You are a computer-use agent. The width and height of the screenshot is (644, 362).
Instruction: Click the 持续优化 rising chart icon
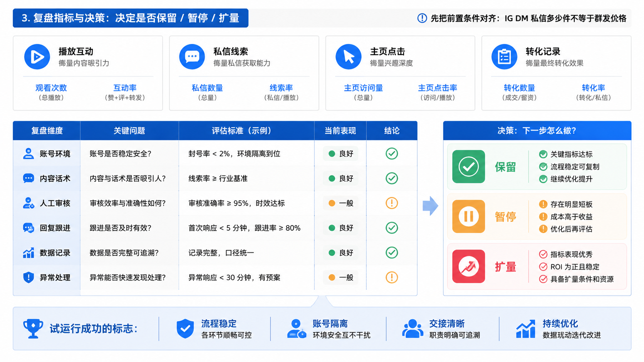coord(526,329)
